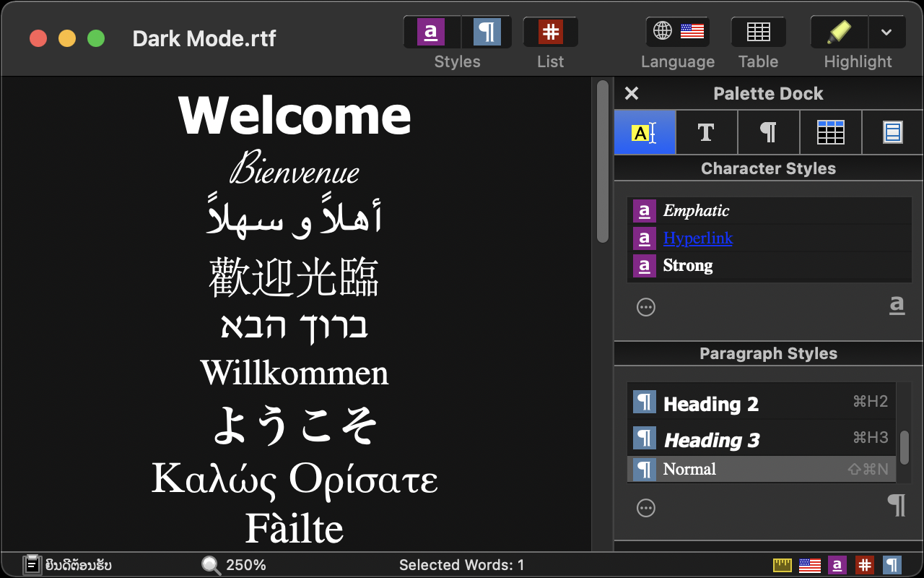Select the Heading 2 paragraph style

pos(710,404)
